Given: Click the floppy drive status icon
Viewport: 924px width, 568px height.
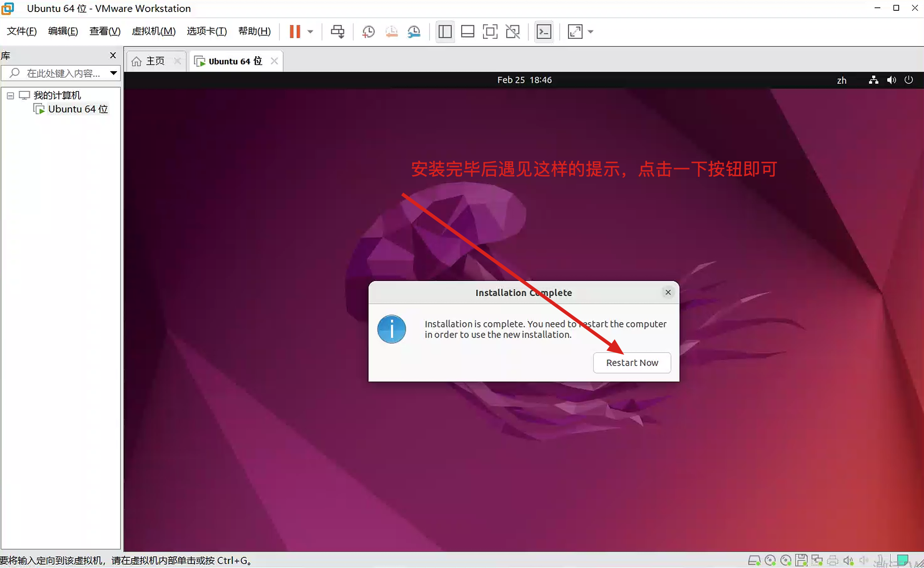Looking at the screenshot, I should pyautogui.click(x=801, y=560).
